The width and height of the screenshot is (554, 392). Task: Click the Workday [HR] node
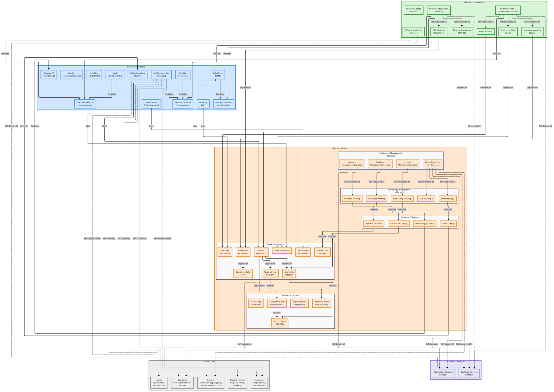point(203,104)
